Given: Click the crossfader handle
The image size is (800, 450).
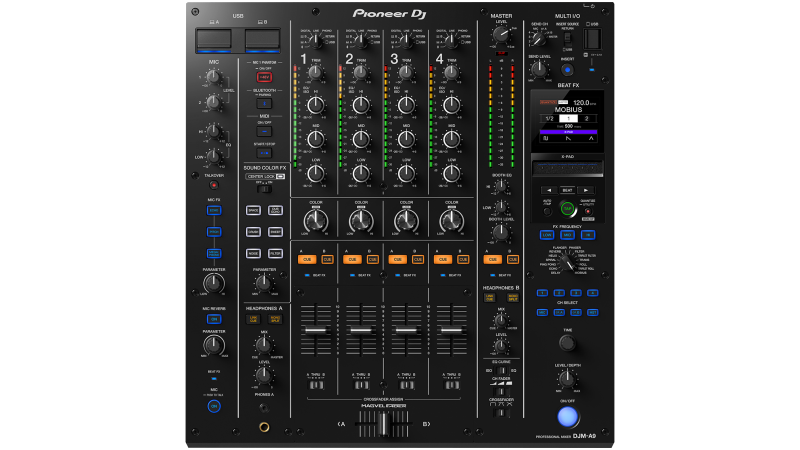Looking at the screenshot, I should pyautogui.click(x=383, y=424).
